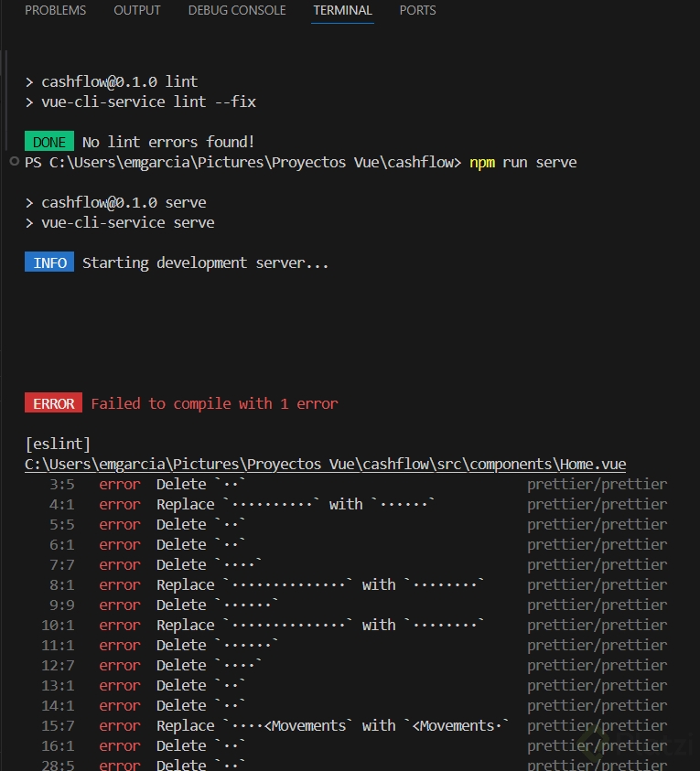The width and height of the screenshot is (700, 771).
Task: Click the blue INFO badge
Action: point(49,263)
